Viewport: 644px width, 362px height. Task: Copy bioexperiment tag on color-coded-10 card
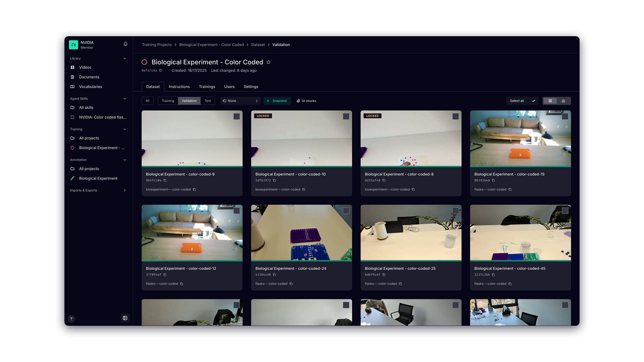(304, 189)
